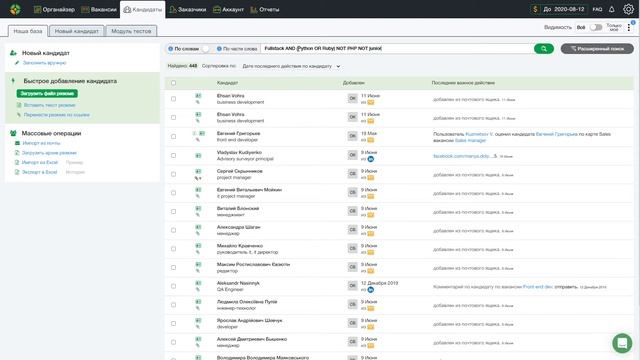The image size is (640, 360).
Task: Open the 'Модуль тестов' tab
Action: point(131,31)
